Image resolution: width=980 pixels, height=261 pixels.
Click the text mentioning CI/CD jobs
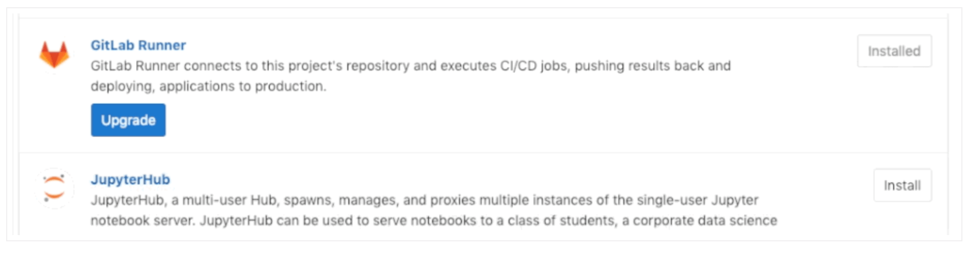[x=411, y=66]
